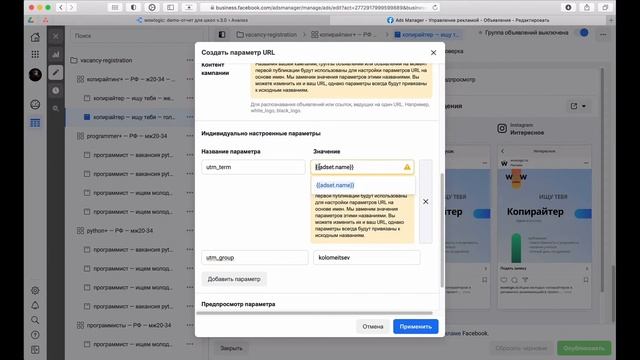Viewport: 640px width, 360px height.
Task: Open options for vacancy-registration campaign
Action: (190, 60)
